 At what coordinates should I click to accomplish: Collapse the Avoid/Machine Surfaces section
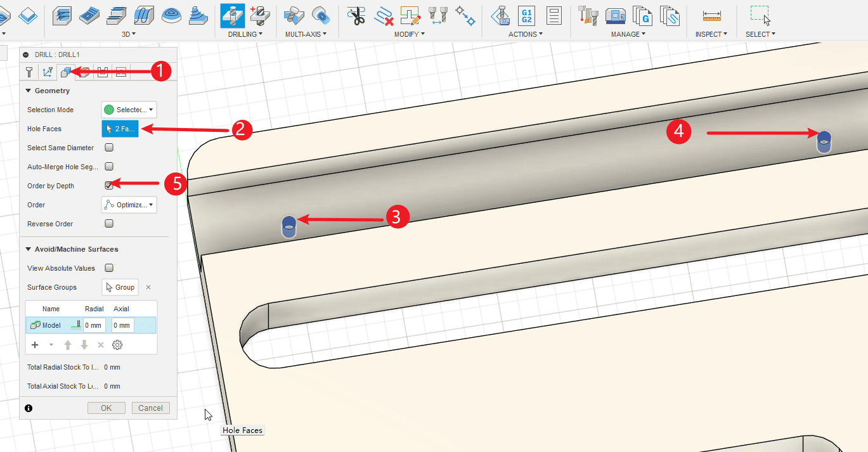(29, 249)
